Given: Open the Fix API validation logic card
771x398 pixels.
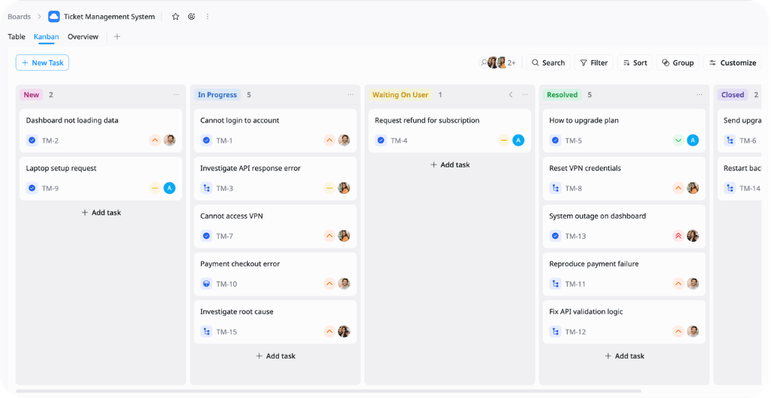Looking at the screenshot, I should pos(624,322).
